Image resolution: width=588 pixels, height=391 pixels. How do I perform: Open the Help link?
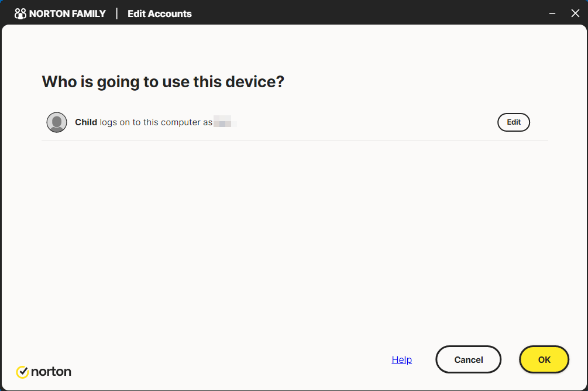pyautogui.click(x=401, y=359)
